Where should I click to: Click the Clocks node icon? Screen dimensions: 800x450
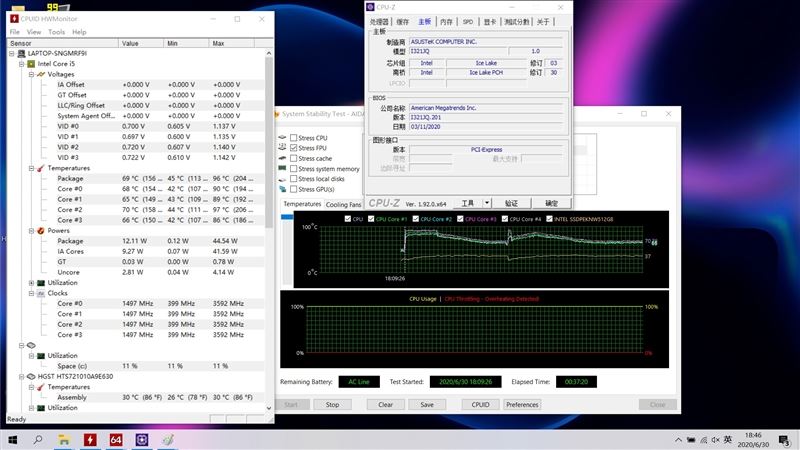41,293
